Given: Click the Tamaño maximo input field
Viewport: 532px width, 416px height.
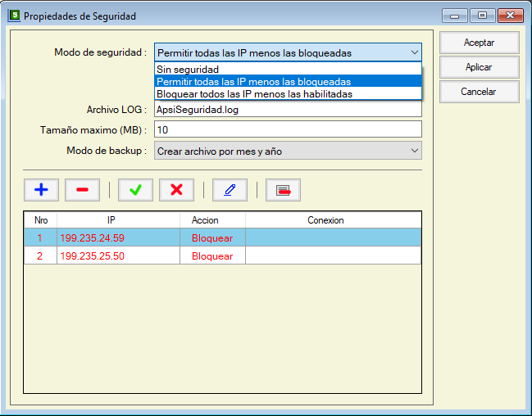Looking at the screenshot, I should pos(287,129).
